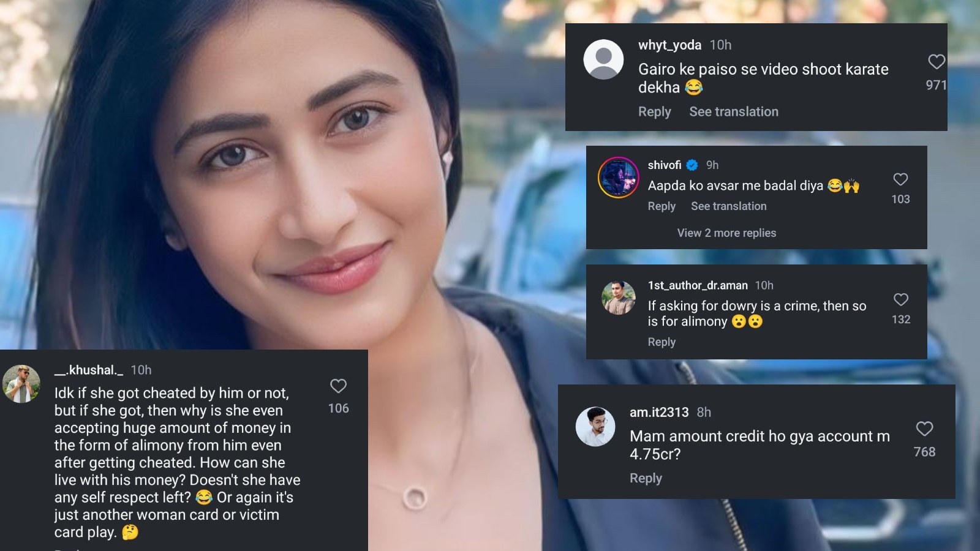Screen dimensions: 980x551
Task: Show translation for whyt_yoda's comment
Action: click(734, 111)
